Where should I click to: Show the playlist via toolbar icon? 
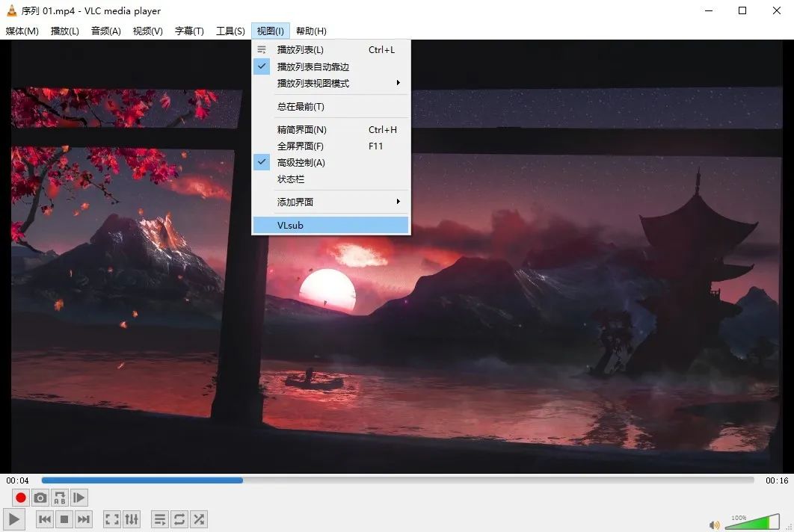point(159,519)
